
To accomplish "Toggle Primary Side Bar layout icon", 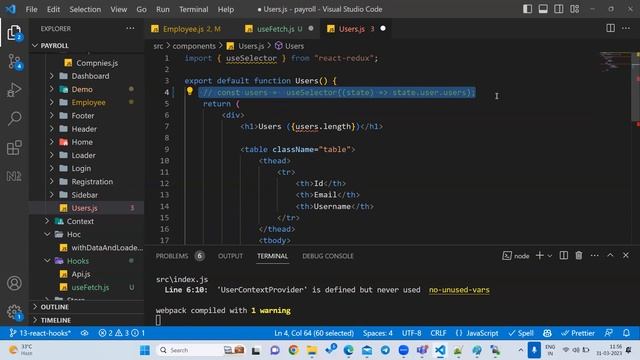I will point(527,9).
